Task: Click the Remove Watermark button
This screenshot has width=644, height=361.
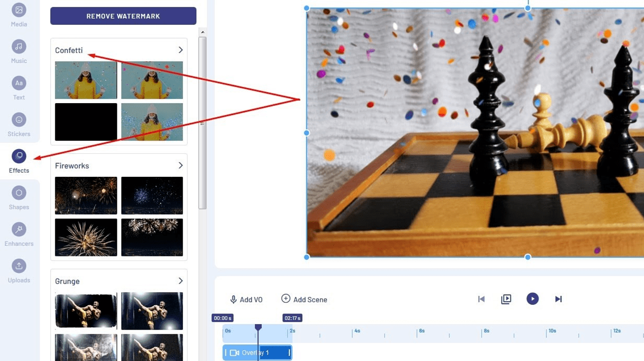Action: click(123, 16)
